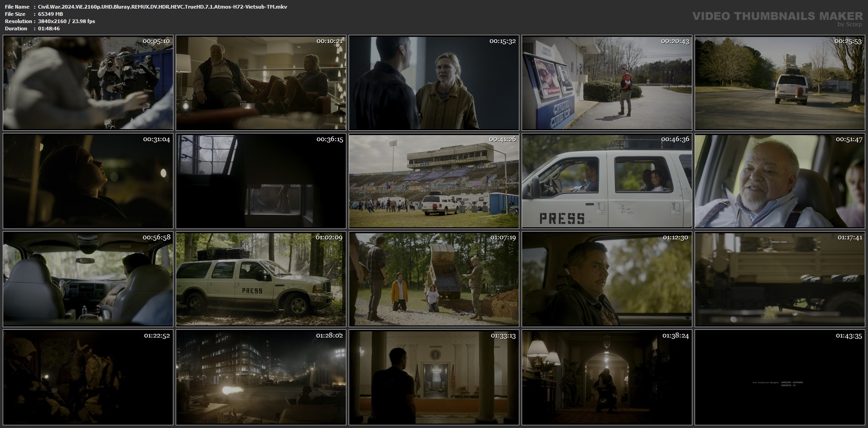Pick the night city frame at 01:28:02
Image resolution: width=868 pixels, height=428 pixels.
coord(261,377)
